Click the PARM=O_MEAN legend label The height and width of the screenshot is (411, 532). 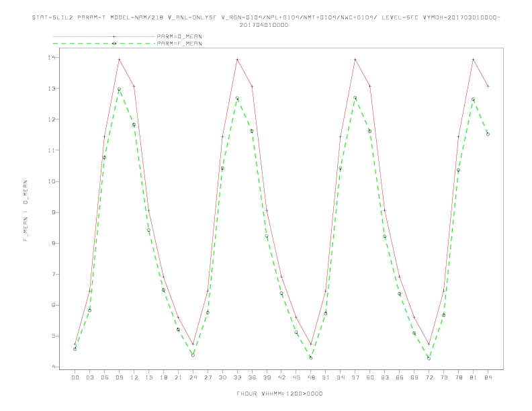179,36
